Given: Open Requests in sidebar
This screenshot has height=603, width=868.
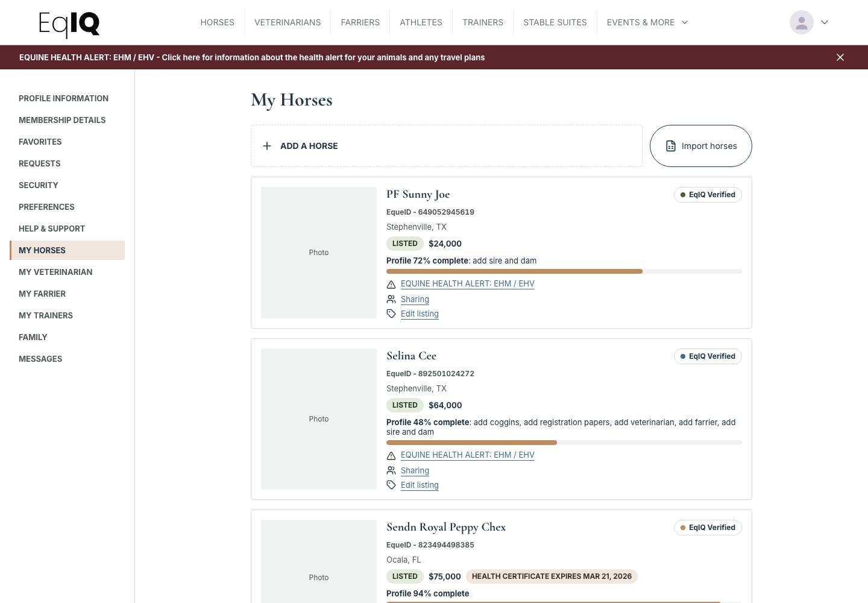Looking at the screenshot, I should coord(39,163).
